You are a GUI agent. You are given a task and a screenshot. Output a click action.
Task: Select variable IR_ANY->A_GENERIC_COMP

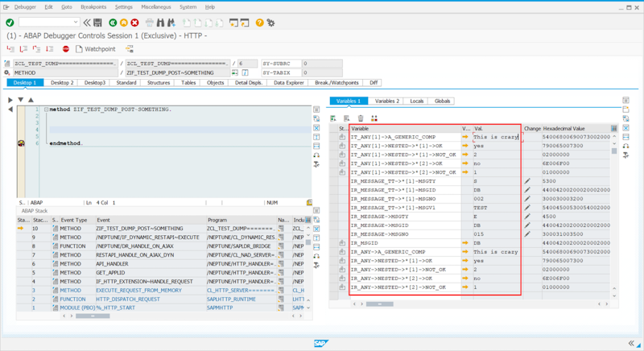tap(388, 252)
